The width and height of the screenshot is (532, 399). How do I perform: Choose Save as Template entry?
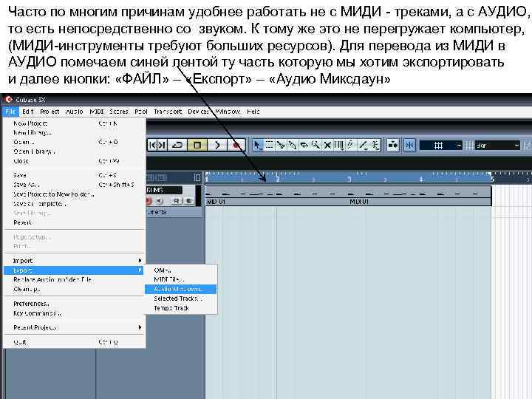[x=75, y=204]
